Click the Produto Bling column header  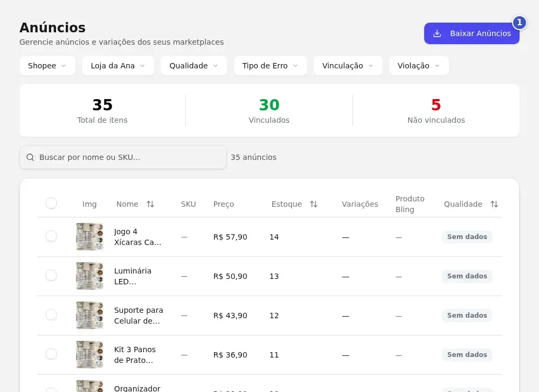point(410,204)
